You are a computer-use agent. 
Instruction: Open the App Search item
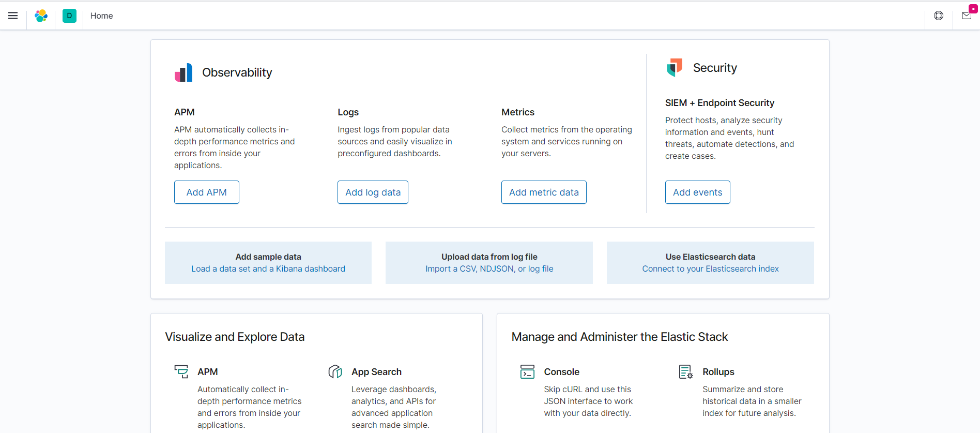[376, 372]
